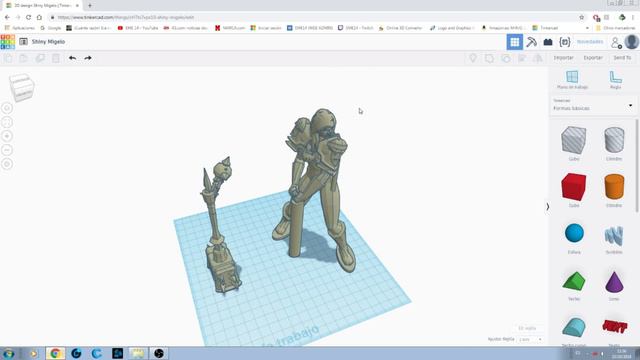Screen dimensions: 640x360
Task: Select the Regla ruler tool
Action: (x=616, y=80)
